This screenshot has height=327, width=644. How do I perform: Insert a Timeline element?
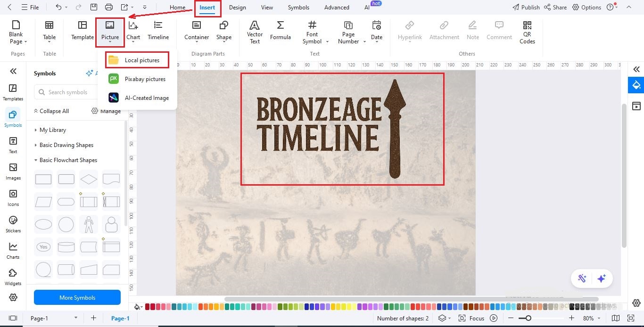tap(158, 31)
